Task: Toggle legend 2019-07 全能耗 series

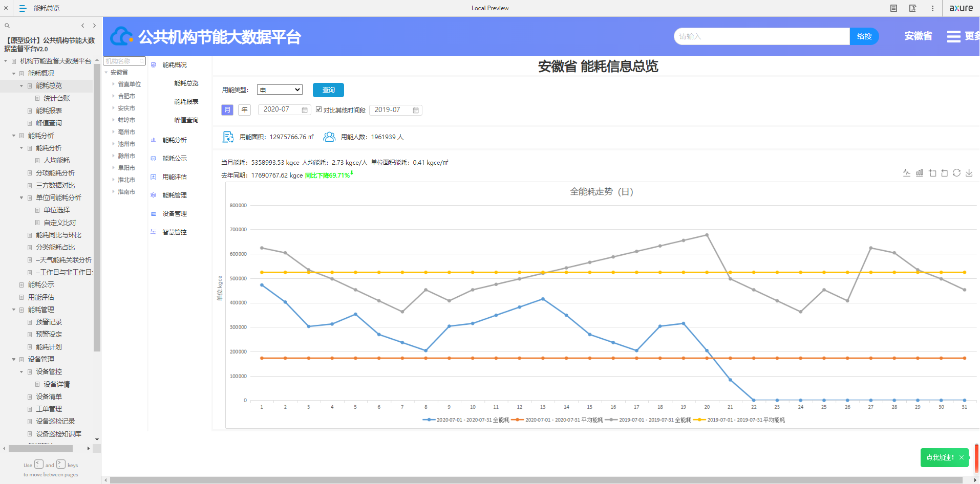Action: coord(648,420)
